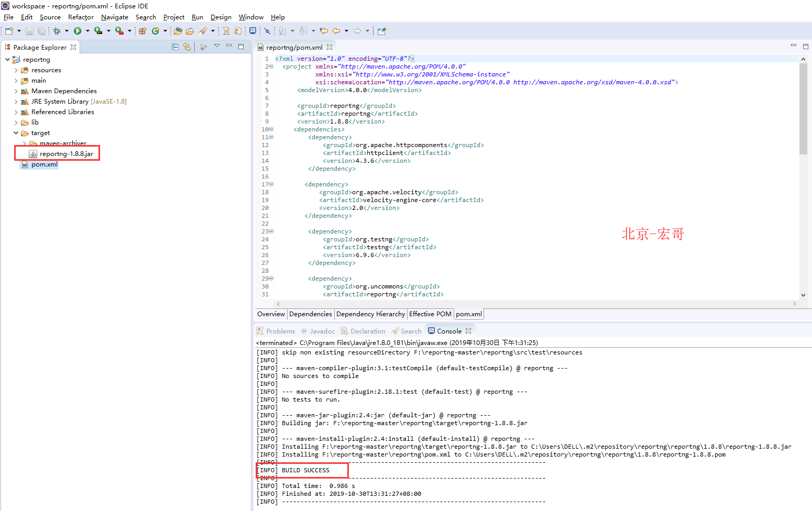Toggle fold marker on line 29 dependency
This screenshot has width=812, height=511.
click(x=271, y=279)
